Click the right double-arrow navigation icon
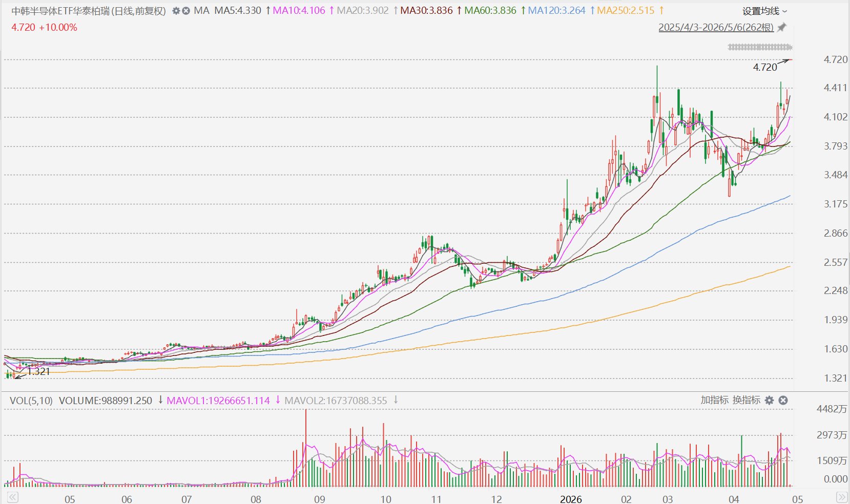This screenshot has width=850, height=504. click(841, 497)
